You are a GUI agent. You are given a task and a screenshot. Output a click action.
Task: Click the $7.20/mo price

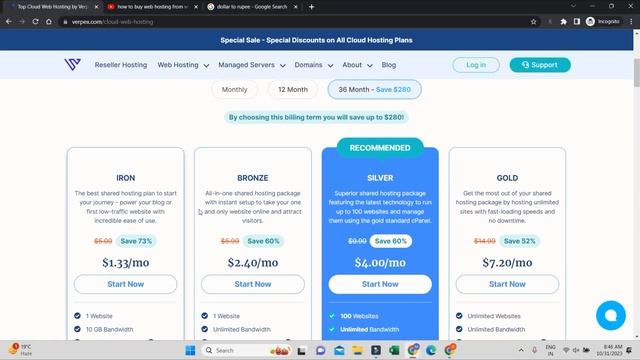pos(507,262)
